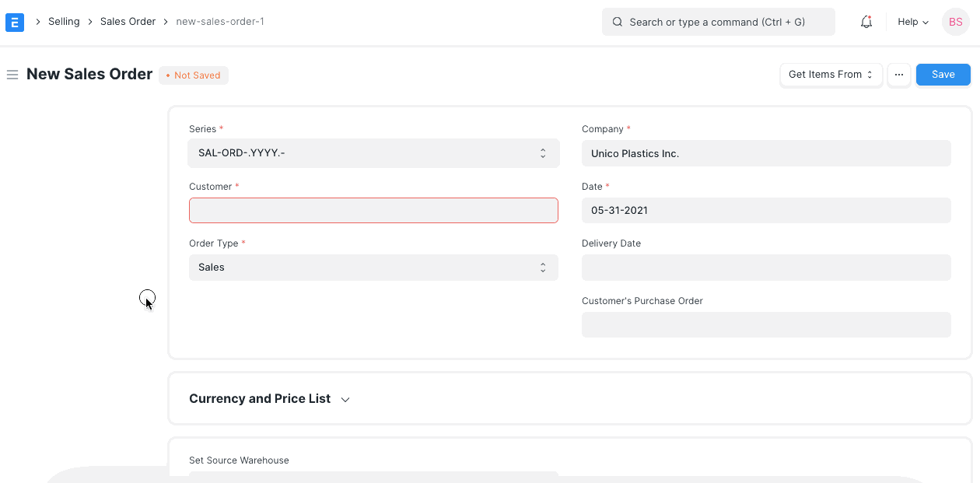This screenshot has width=980, height=483.
Task: Open notifications via the bell icon
Action: coord(866,22)
